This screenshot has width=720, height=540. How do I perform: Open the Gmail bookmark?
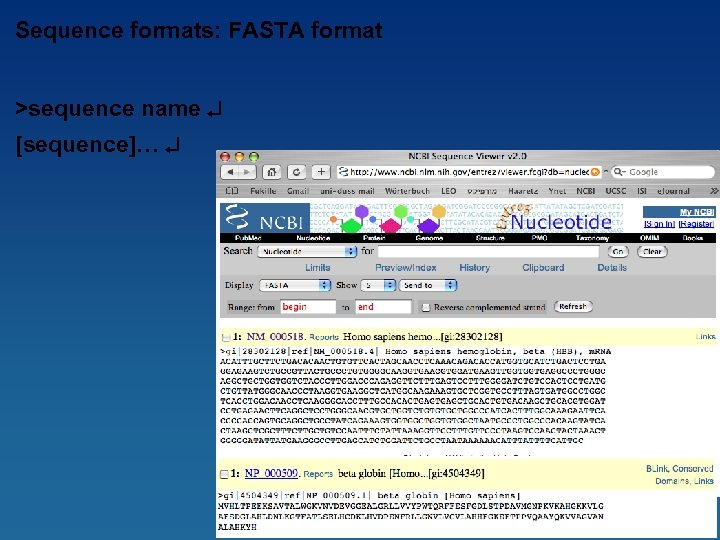[x=298, y=191]
